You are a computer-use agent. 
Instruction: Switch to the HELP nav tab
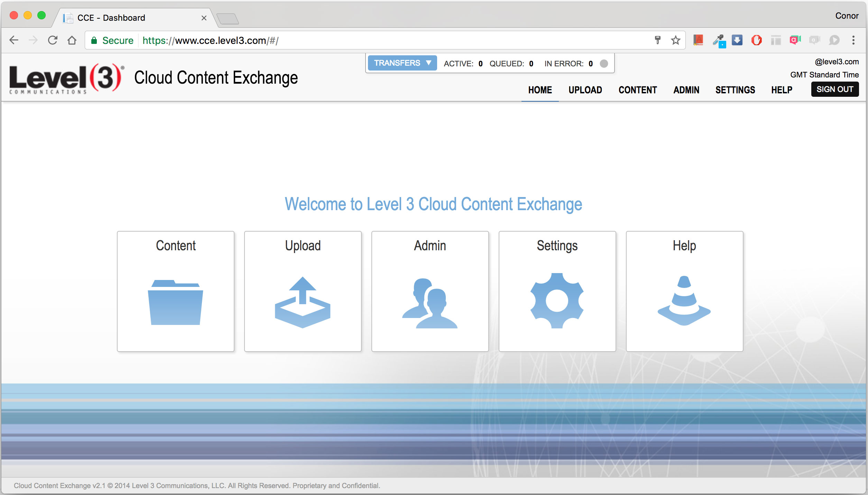coord(782,90)
